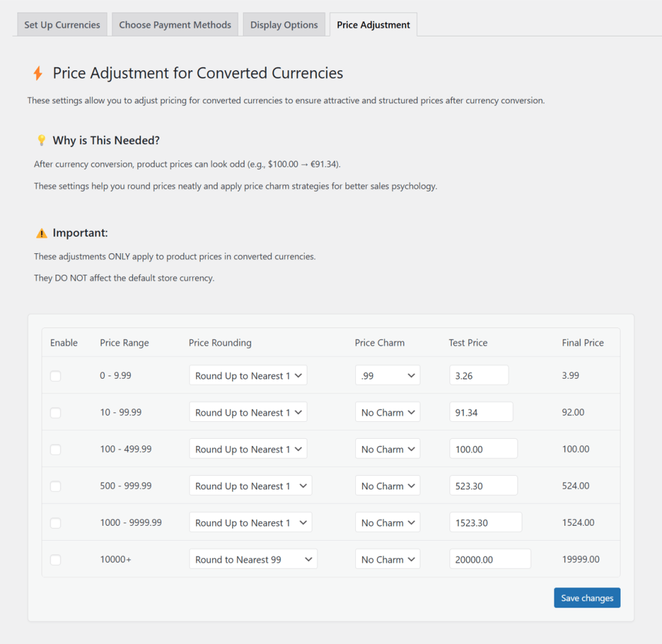Enable the 0 - 9.99 price range
The width and height of the screenshot is (662, 644).
point(55,376)
